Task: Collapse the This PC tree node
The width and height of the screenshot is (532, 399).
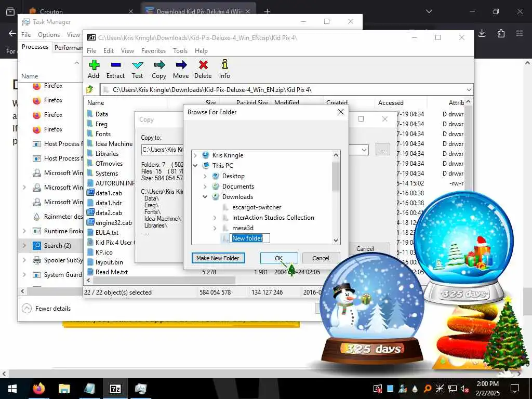Action: click(195, 166)
